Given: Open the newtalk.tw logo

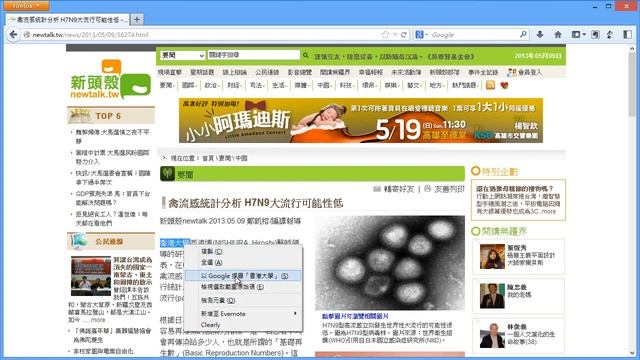Looking at the screenshot, I should (110, 80).
